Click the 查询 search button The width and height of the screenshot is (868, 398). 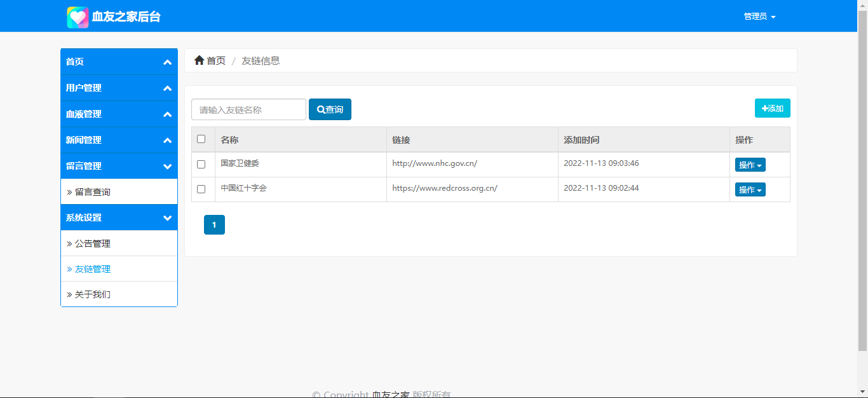[330, 109]
